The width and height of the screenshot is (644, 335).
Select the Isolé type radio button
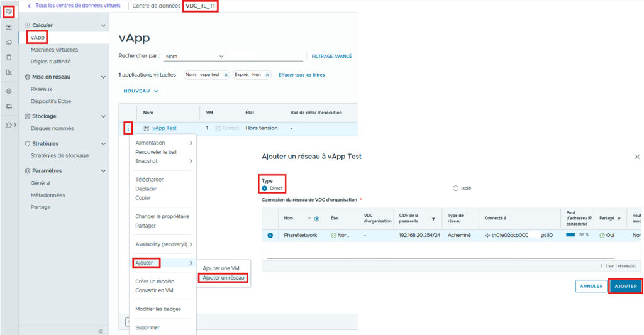click(x=455, y=188)
